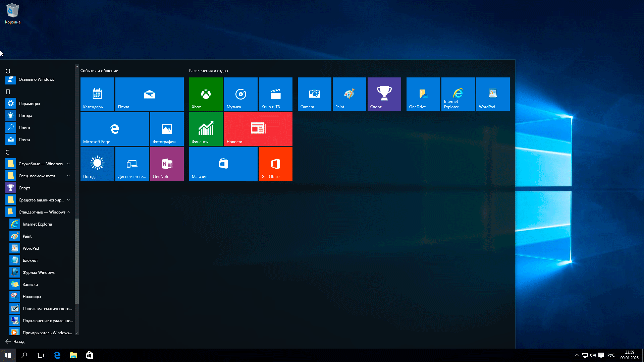Click the Назад back button

[15, 342]
